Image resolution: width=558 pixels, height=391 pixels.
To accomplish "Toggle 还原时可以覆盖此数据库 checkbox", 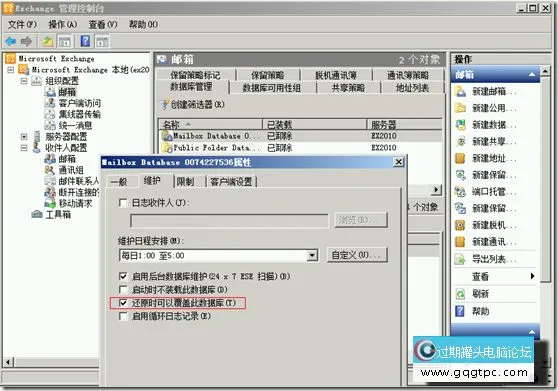I will 123,303.
